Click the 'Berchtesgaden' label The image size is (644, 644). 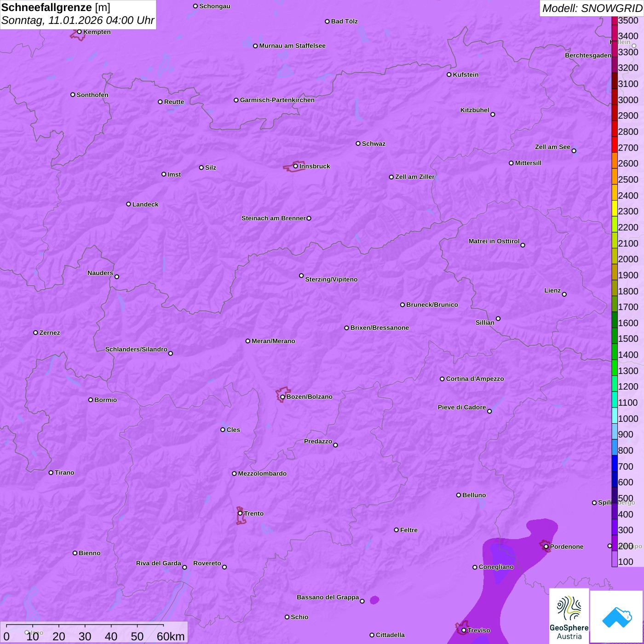[588, 55]
